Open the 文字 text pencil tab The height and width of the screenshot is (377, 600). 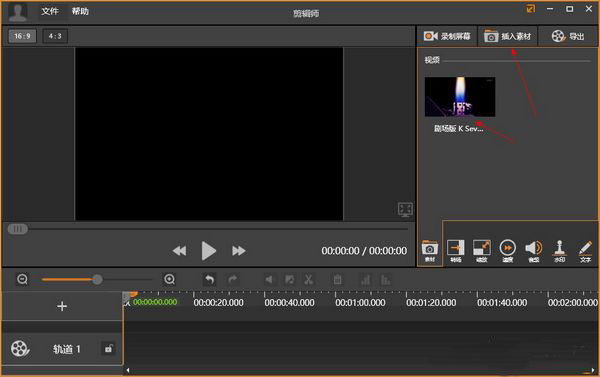click(585, 251)
